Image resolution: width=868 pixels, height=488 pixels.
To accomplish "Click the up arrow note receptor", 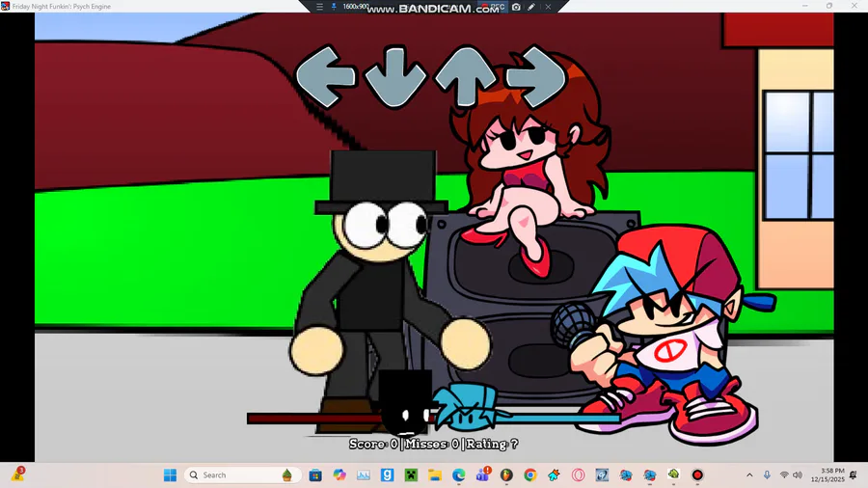I will pos(465,76).
